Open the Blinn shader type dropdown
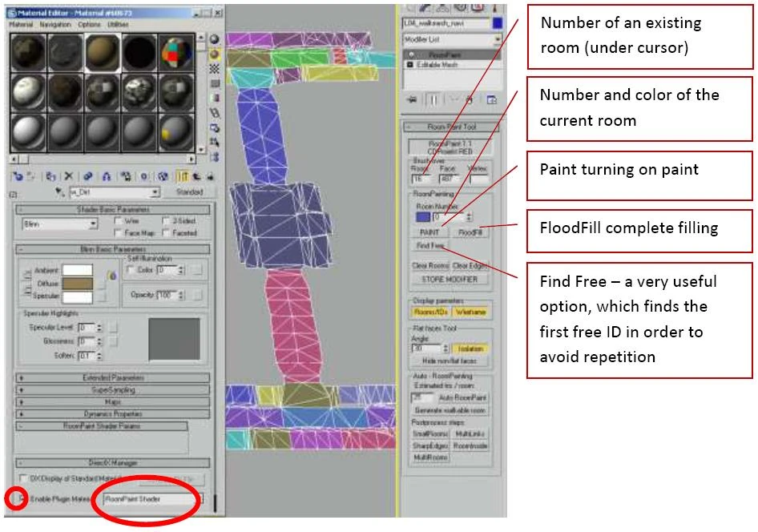Screen dimensions: 758x532 pyautogui.click(x=92, y=224)
